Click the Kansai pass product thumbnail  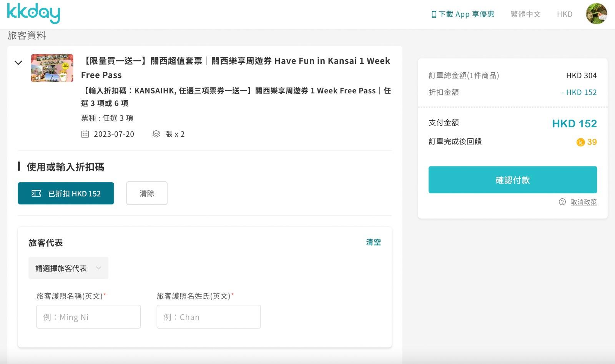(52, 68)
